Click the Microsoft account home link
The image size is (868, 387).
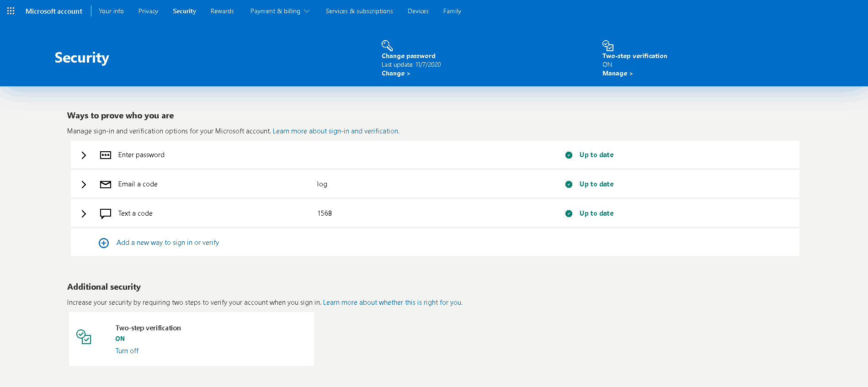(54, 11)
